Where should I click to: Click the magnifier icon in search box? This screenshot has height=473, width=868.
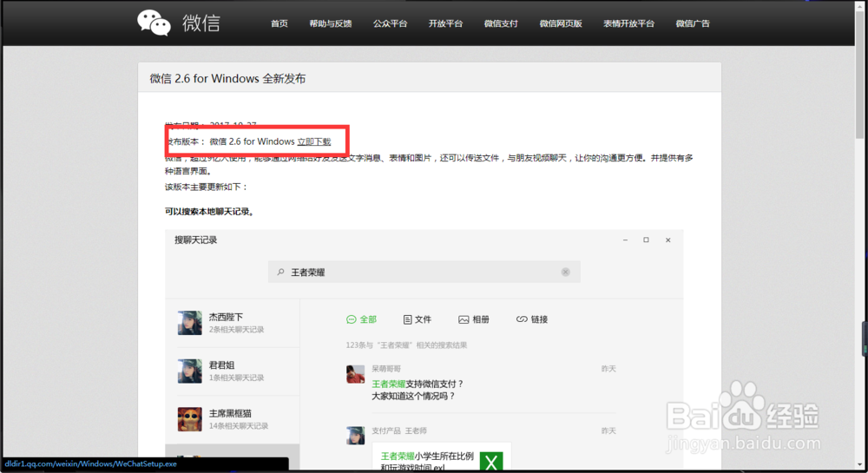tap(280, 273)
